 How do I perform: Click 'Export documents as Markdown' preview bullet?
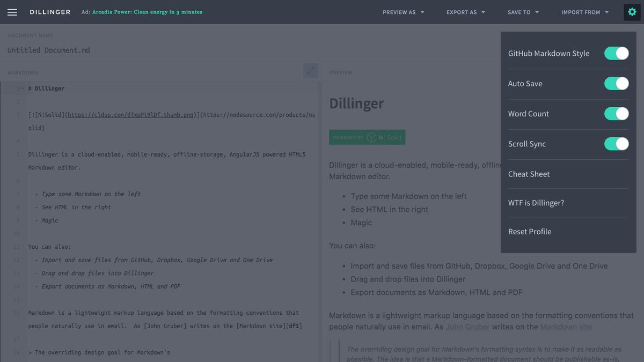click(x=436, y=292)
